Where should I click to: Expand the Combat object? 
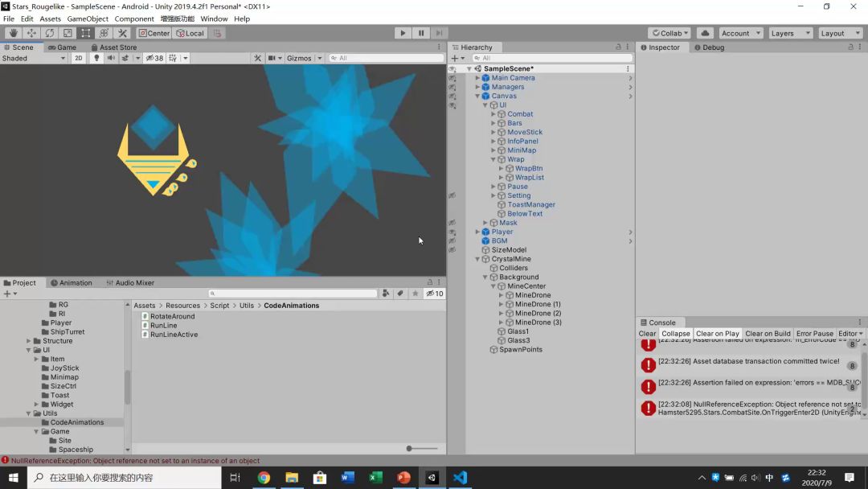493,114
